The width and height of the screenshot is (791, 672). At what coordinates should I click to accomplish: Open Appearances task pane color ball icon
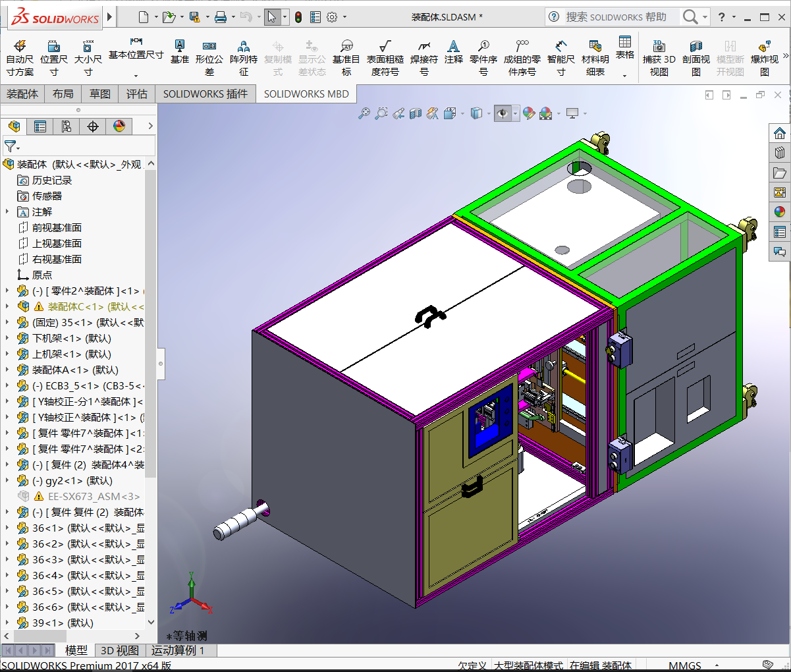[x=780, y=212]
